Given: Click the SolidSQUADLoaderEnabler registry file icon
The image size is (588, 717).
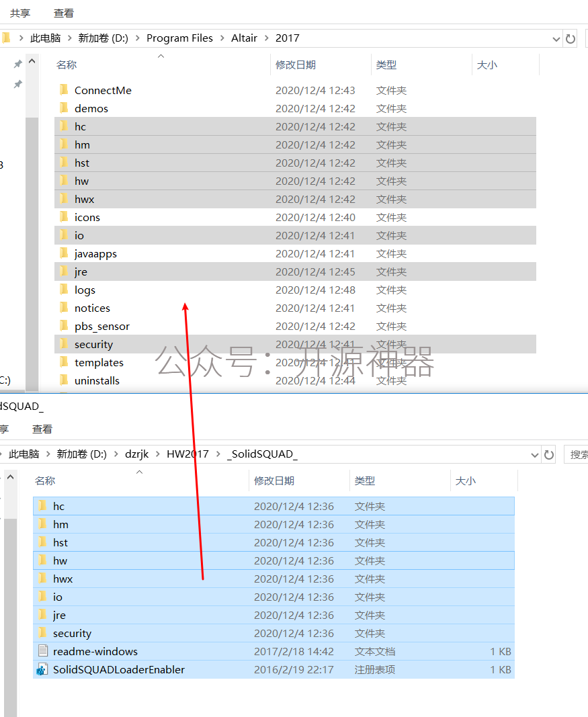Looking at the screenshot, I should coord(42,669).
